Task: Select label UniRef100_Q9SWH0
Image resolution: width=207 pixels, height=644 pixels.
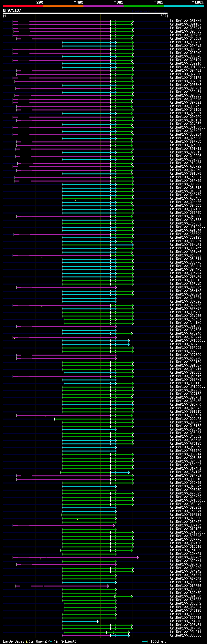Action: click(186, 405)
